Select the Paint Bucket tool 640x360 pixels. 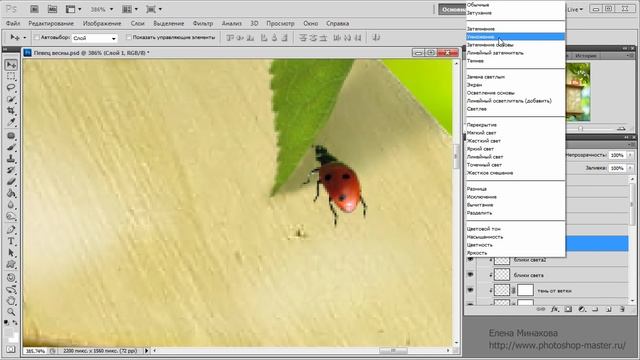[11, 193]
